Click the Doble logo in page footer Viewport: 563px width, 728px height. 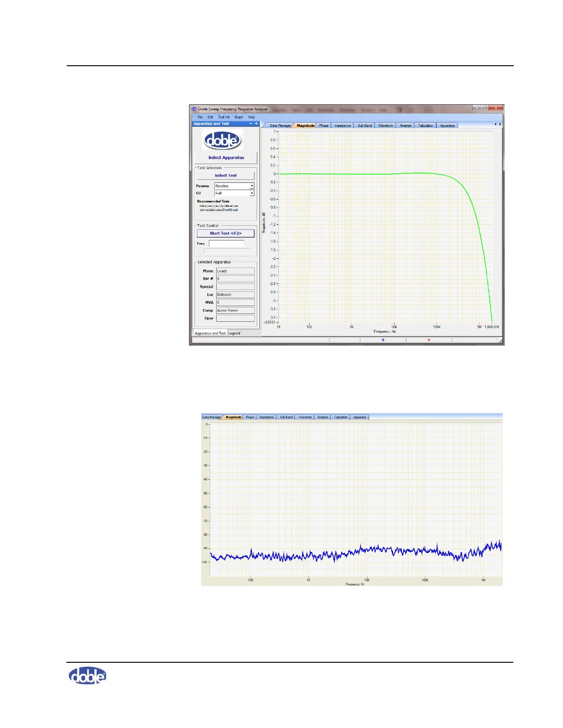[87, 675]
